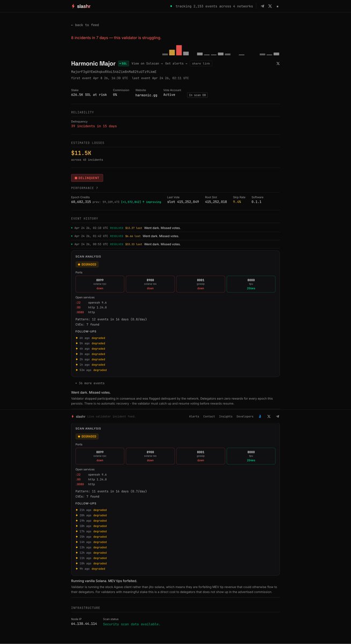Visit harmonic.gg website link
The height and width of the screenshot is (644, 351).
[x=146, y=94]
